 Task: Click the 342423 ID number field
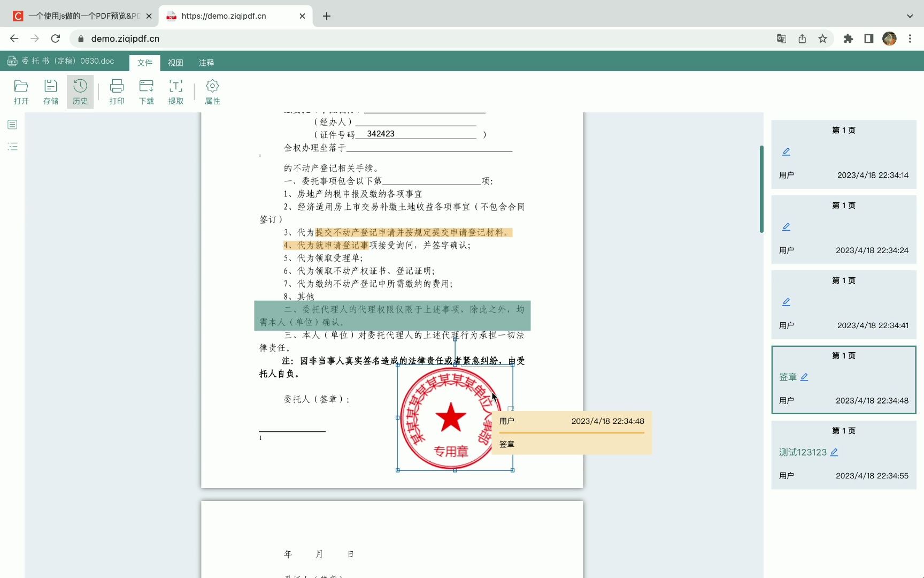(x=381, y=134)
